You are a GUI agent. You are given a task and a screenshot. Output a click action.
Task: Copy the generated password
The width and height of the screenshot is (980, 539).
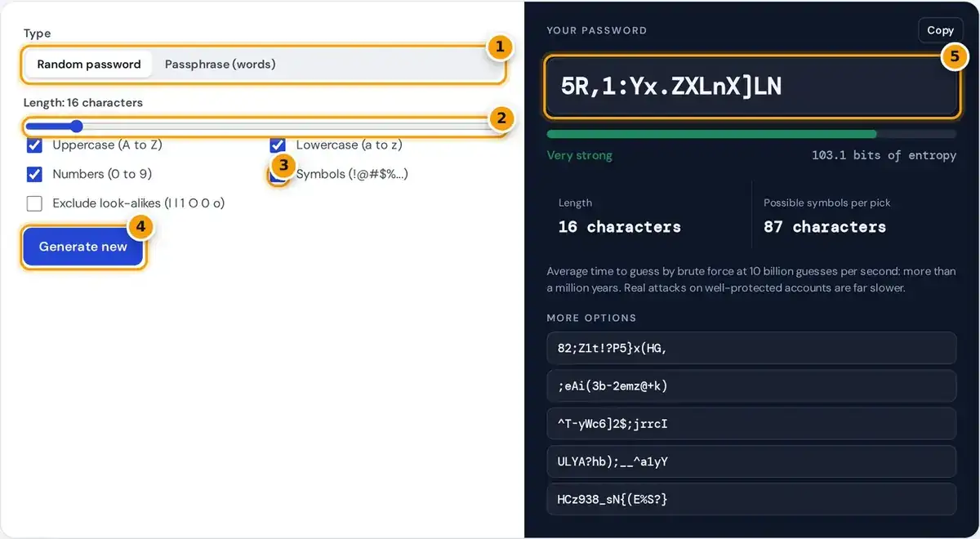point(940,30)
